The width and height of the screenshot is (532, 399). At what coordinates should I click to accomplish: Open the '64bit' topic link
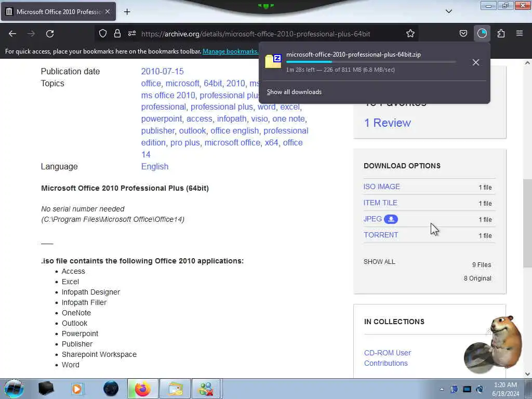[212, 83]
